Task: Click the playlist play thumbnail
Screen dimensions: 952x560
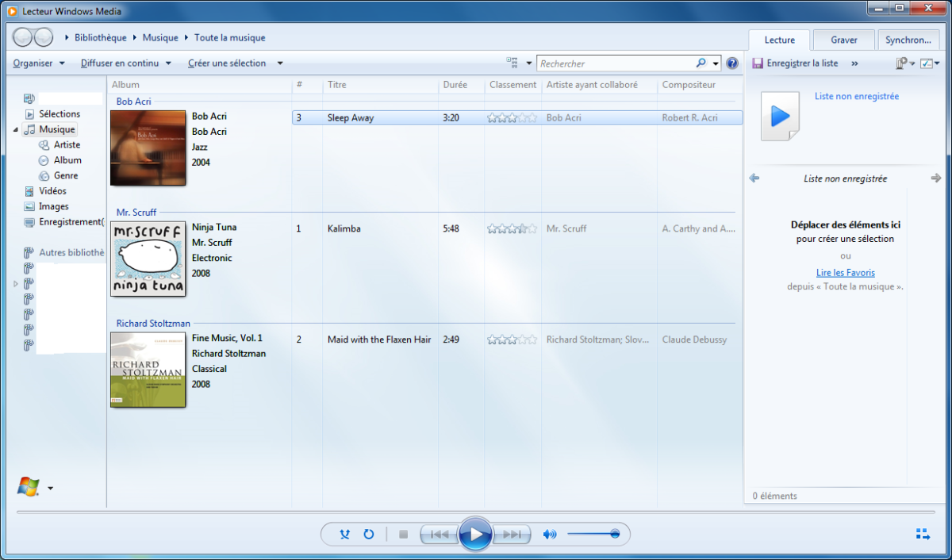Action: [780, 116]
